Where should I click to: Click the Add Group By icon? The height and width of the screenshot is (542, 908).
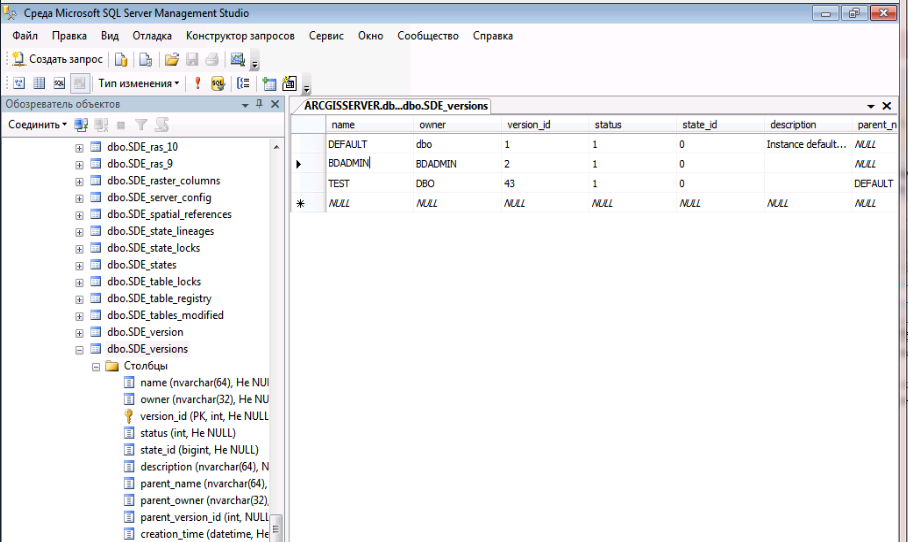[x=243, y=84]
